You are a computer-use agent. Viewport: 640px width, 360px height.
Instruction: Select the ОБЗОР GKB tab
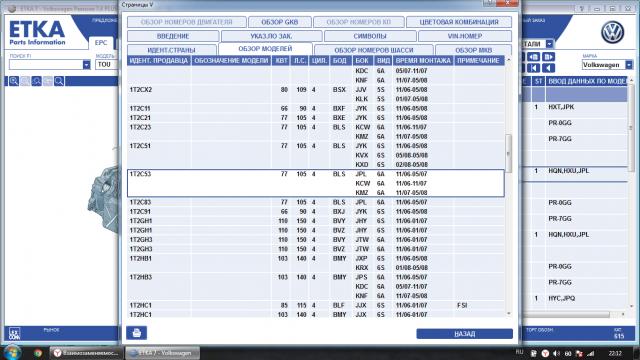click(280, 22)
